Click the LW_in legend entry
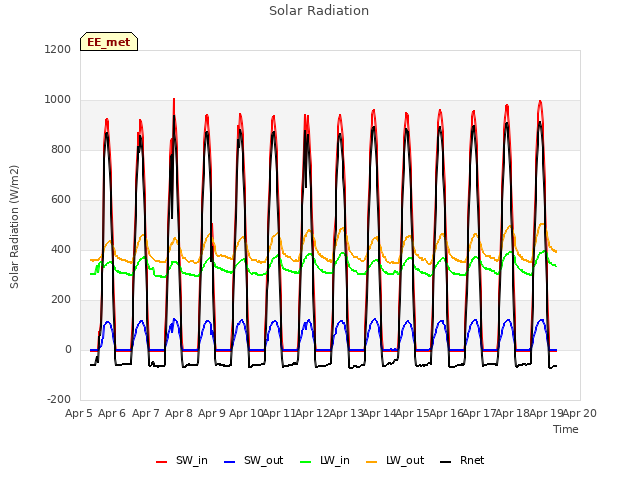This screenshot has width=640, height=480. tap(325, 461)
